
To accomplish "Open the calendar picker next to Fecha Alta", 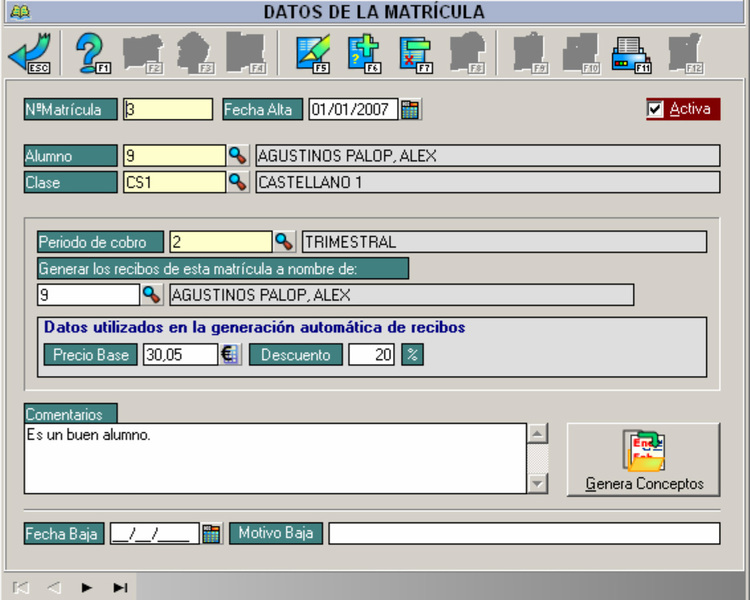I will 410,110.
